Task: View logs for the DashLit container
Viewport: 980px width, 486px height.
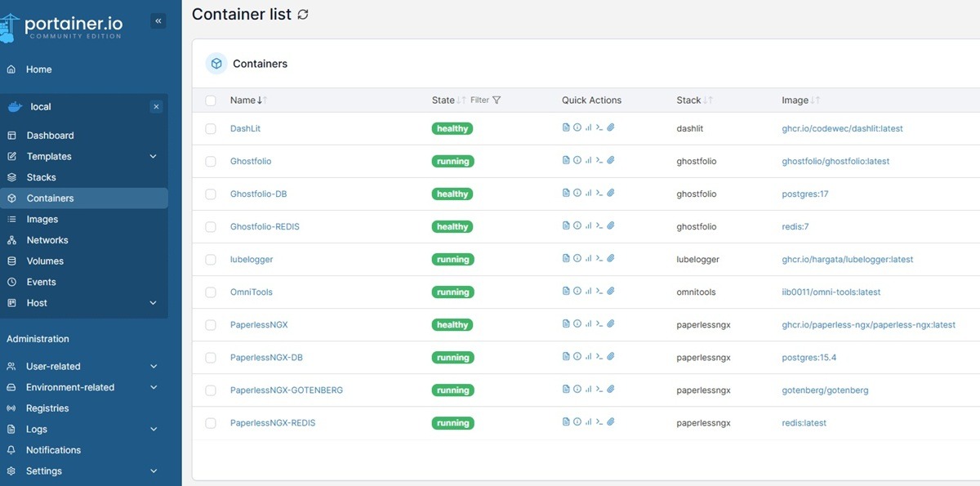Action: point(564,127)
